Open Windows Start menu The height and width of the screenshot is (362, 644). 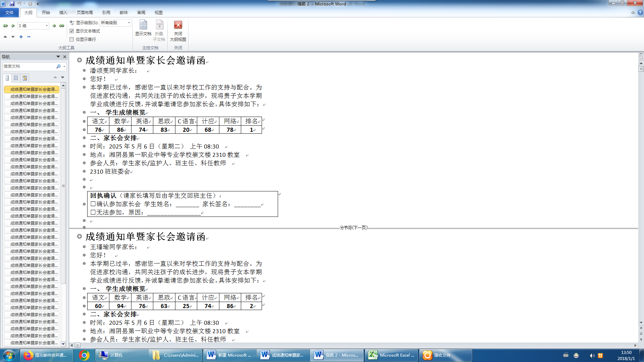coord(9,355)
